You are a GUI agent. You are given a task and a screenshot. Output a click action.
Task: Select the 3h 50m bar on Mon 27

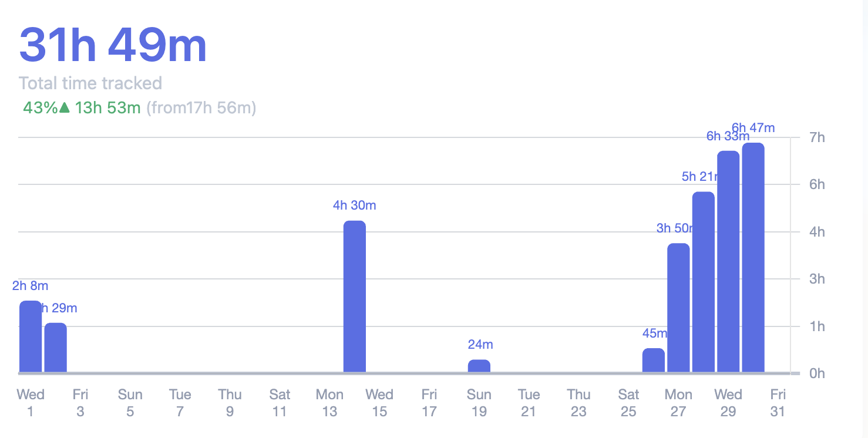tap(678, 308)
